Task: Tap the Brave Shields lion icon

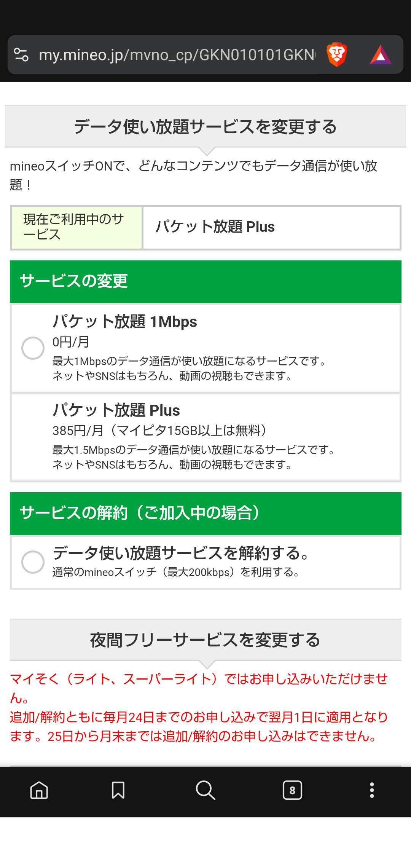Action: coord(337,55)
